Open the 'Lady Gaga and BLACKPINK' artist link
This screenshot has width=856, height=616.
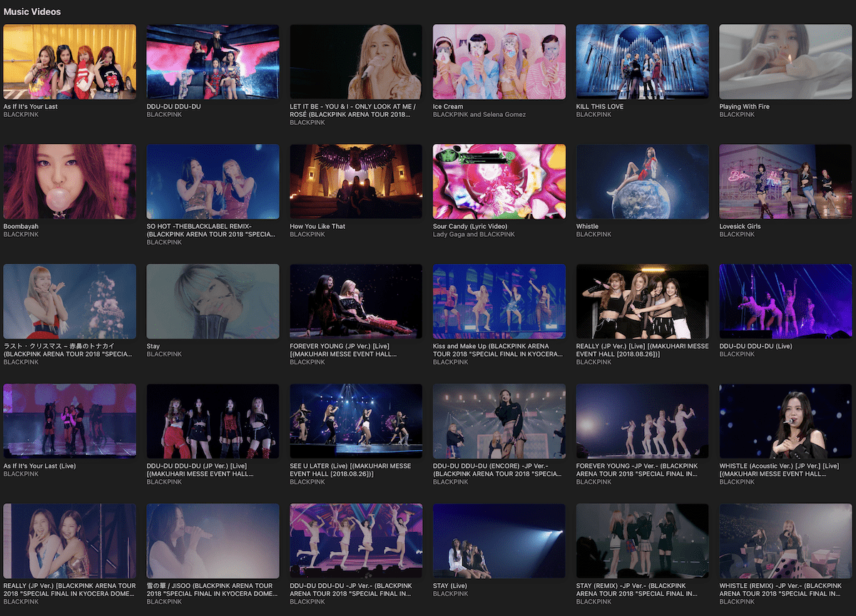click(x=474, y=235)
